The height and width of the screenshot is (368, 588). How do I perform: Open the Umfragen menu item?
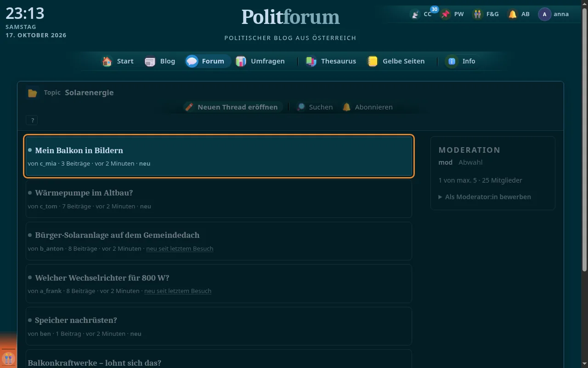click(x=260, y=61)
